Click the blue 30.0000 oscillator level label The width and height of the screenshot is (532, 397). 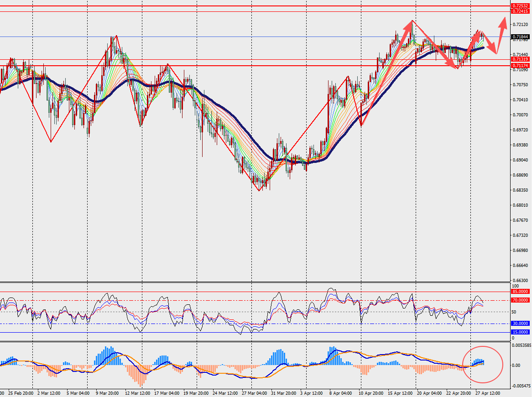pos(520,324)
